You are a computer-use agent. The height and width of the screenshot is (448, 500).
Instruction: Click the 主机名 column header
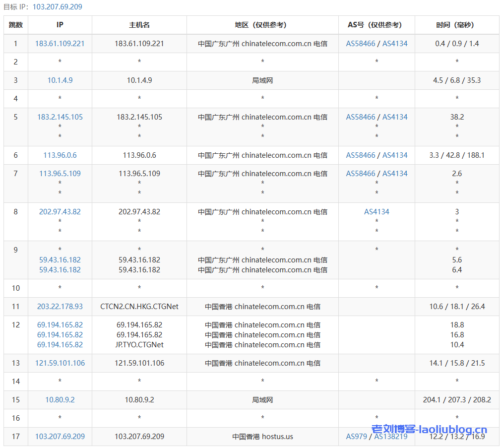coord(139,25)
